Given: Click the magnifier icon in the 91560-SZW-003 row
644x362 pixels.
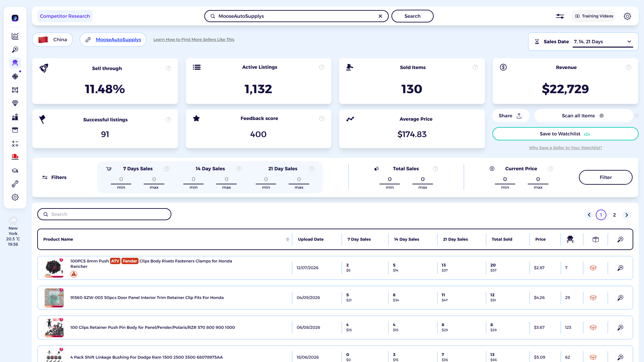Looking at the screenshot, I should pyautogui.click(x=621, y=298).
